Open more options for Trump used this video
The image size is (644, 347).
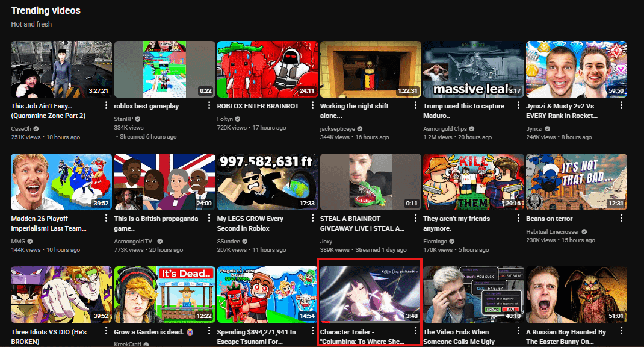coord(518,105)
